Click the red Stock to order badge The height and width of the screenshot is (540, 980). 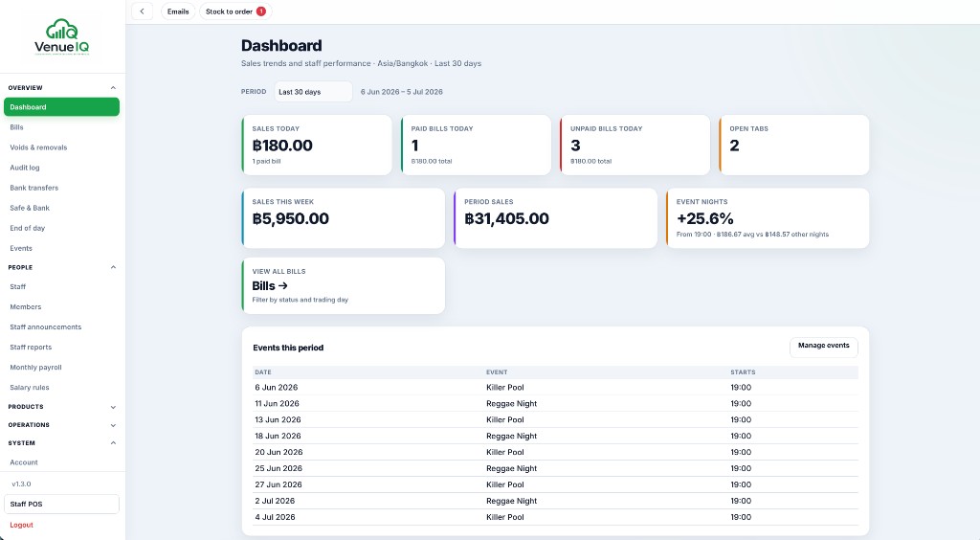(261, 11)
